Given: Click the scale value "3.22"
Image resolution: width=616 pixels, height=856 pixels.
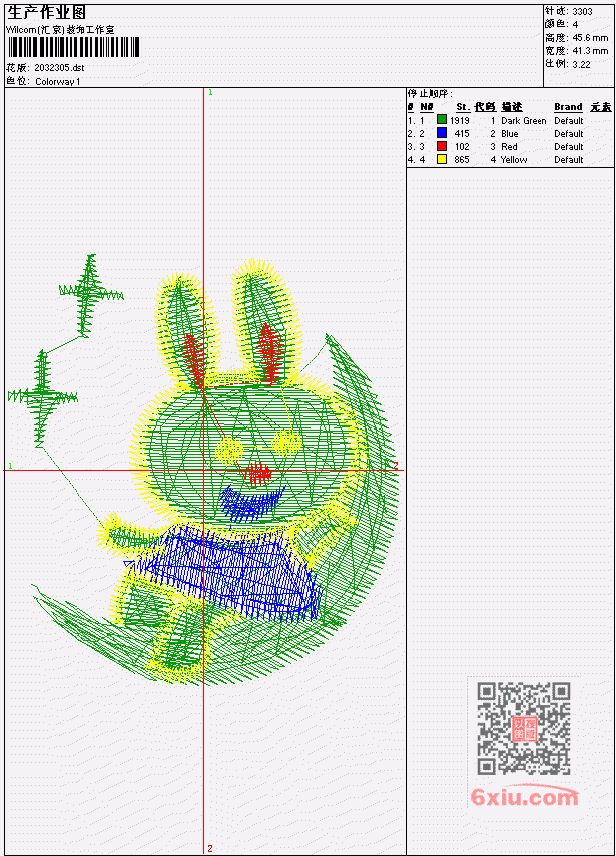Looking at the screenshot, I should (581, 64).
